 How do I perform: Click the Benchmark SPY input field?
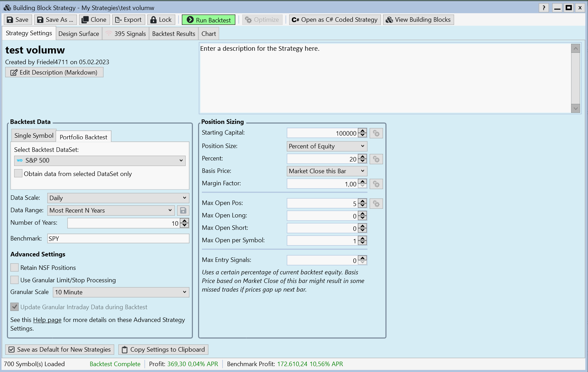pyautogui.click(x=118, y=239)
